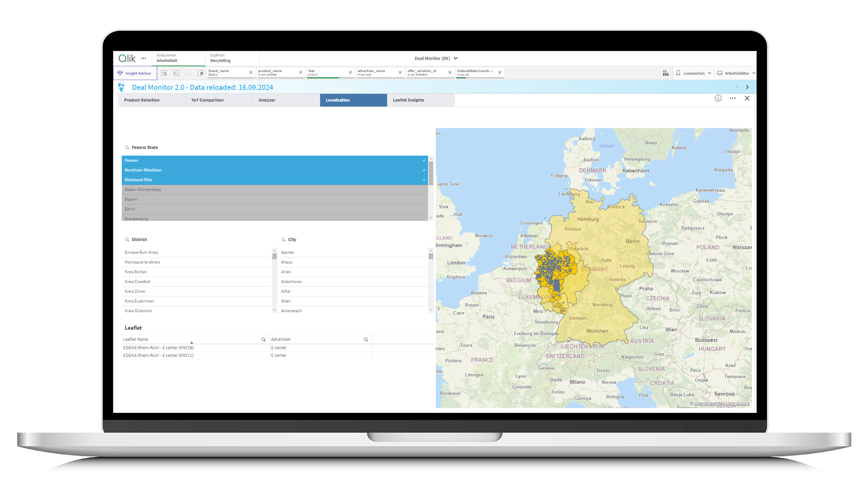
Task: Click the City list scrollbar thumb
Action: [431, 256]
